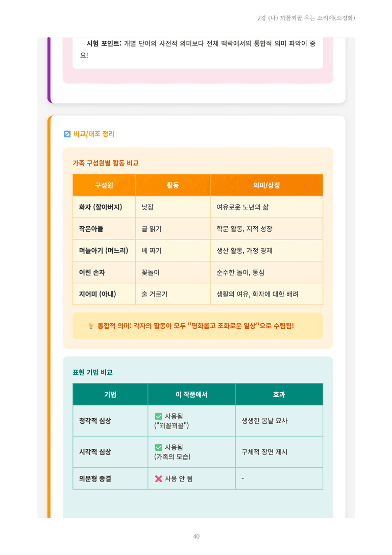Select the ("꾀꼴꾀꼴") example text
The height and width of the screenshot is (555, 392).
(171, 425)
